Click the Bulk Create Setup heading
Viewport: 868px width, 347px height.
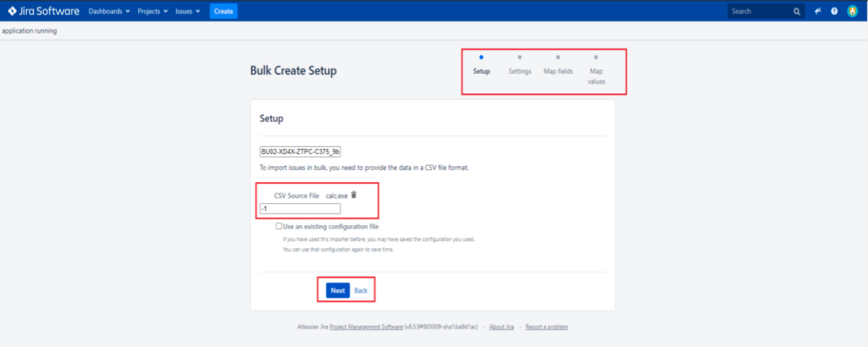(x=293, y=70)
